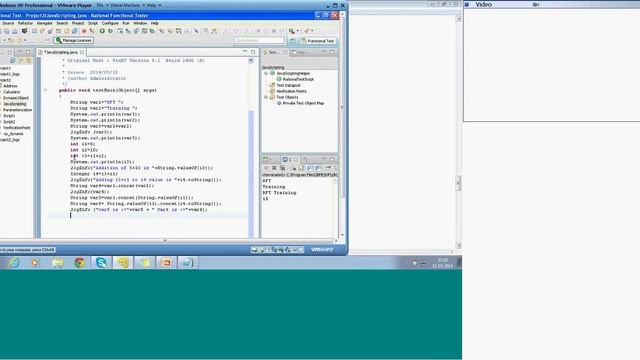Viewport: 640px width, 360px height.
Task: Collapse the testMain method fold marker
Action: coord(45,90)
